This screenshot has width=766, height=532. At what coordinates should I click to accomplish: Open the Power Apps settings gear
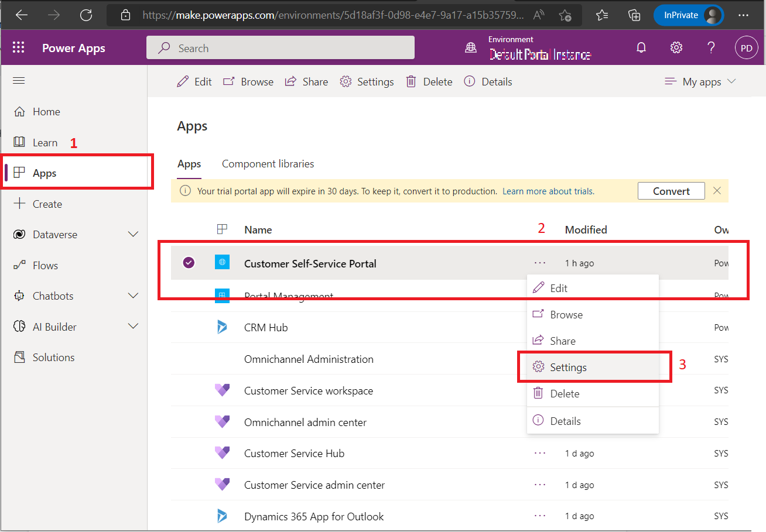[676, 48]
